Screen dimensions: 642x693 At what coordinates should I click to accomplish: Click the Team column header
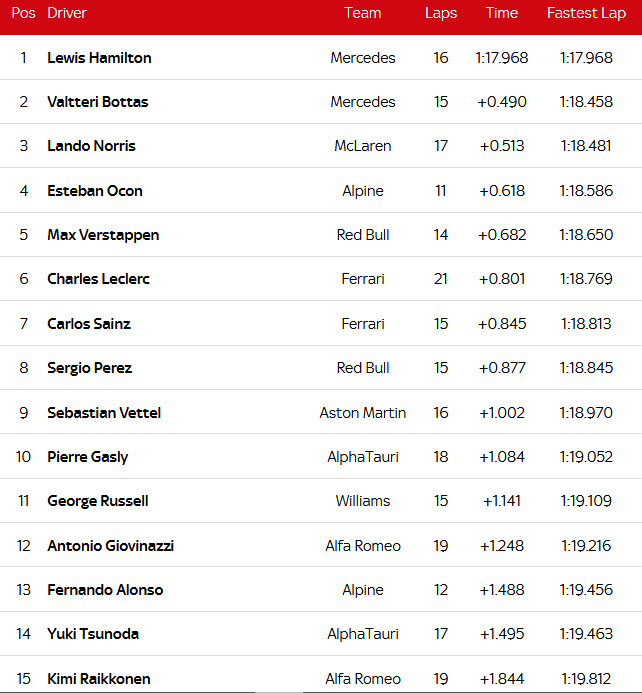pyautogui.click(x=362, y=13)
